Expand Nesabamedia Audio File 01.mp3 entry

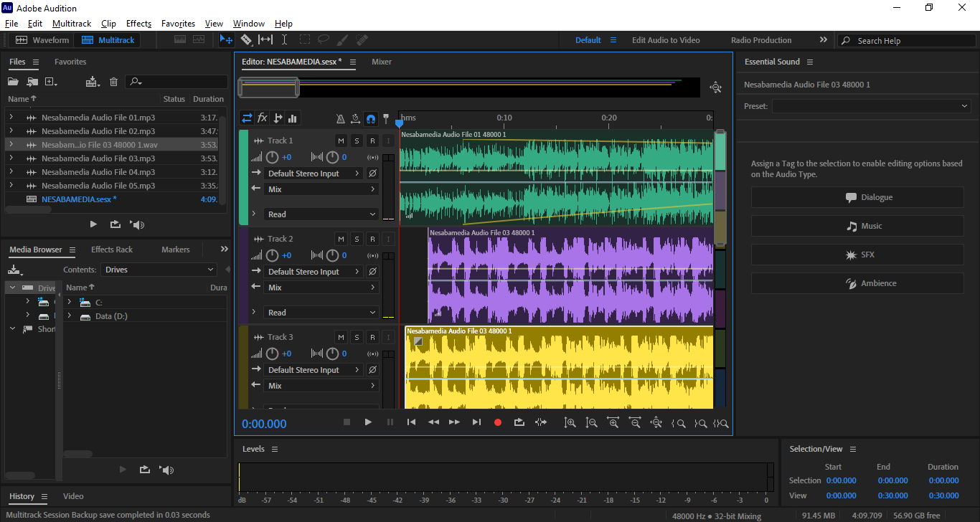(x=11, y=118)
